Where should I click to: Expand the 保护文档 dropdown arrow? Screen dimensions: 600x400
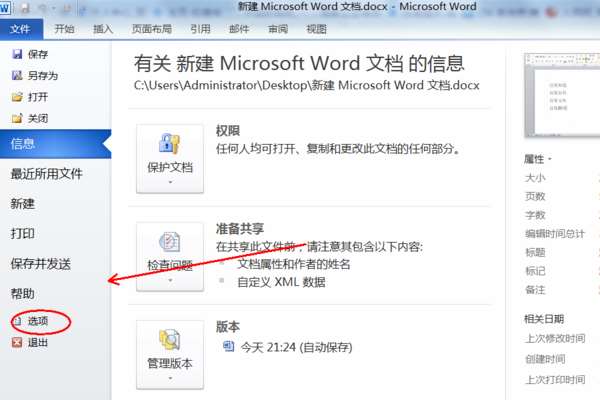point(170,183)
